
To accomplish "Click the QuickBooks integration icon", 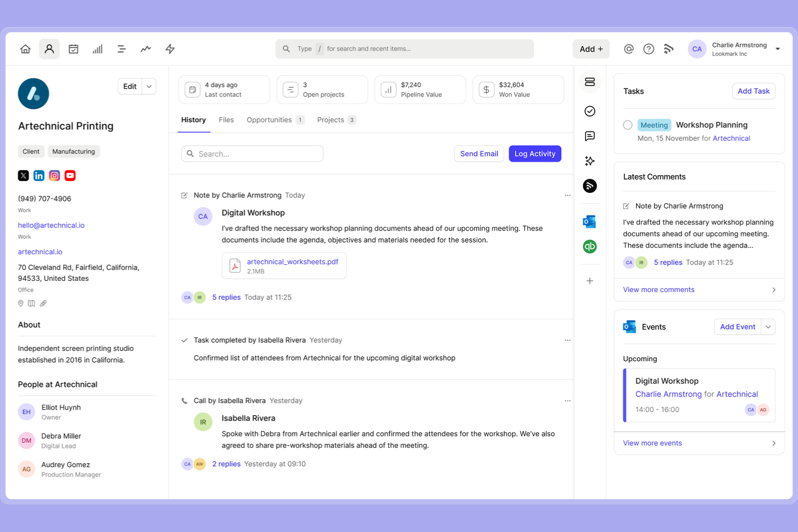I will pos(589,246).
